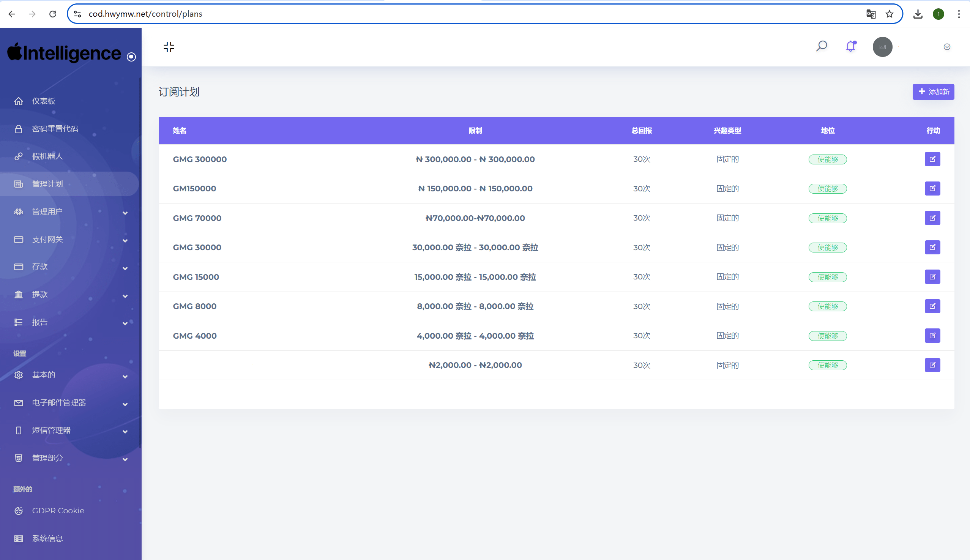The image size is (970, 560).
Task: Open the browser downloads icon
Action: (x=918, y=14)
